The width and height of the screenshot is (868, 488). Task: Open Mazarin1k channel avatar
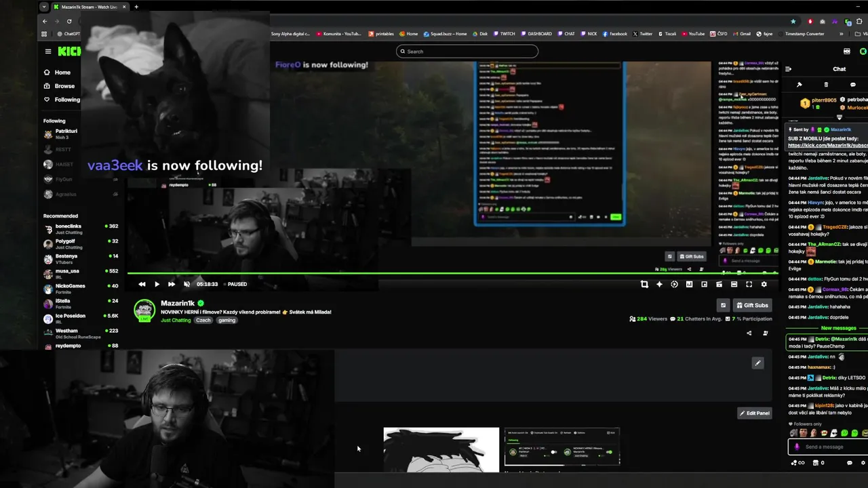pos(144,310)
